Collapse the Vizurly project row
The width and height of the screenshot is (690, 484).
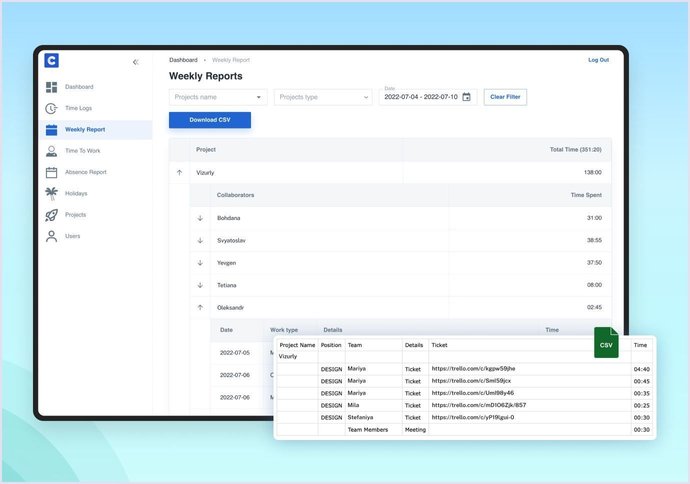click(180, 172)
